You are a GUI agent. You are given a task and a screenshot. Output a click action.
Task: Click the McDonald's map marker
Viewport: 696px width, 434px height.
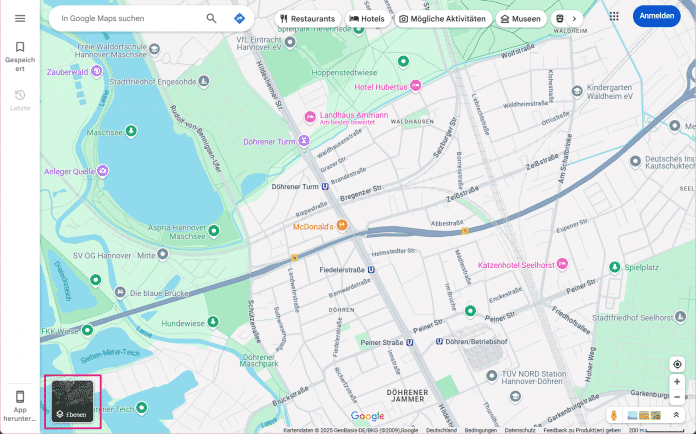coord(341,226)
